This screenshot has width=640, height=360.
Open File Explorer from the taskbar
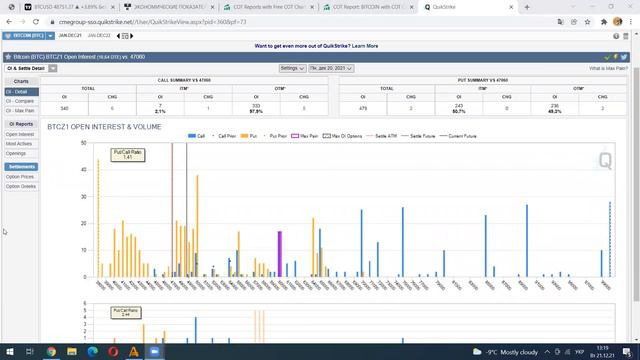point(72,351)
